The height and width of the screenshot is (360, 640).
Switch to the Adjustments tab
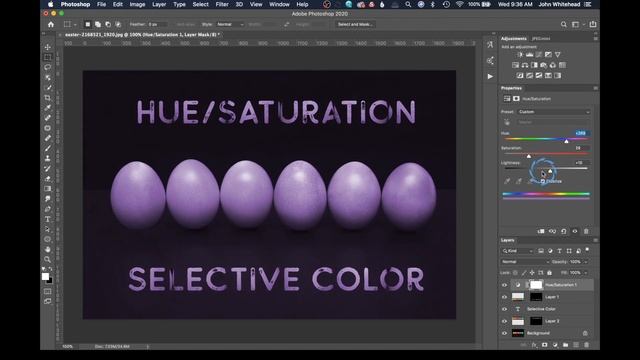pos(513,38)
